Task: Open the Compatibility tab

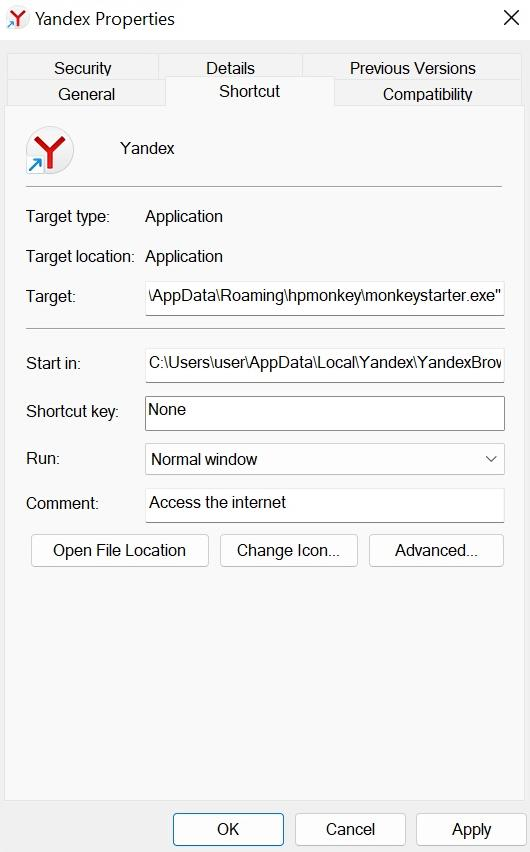Action: (x=428, y=94)
